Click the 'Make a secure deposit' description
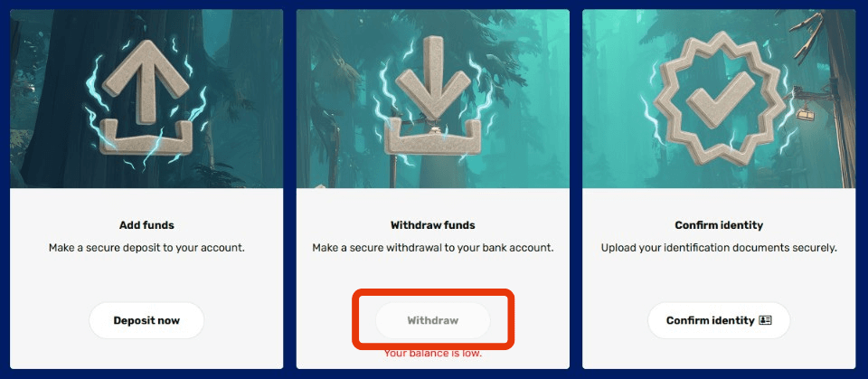The height and width of the screenshot is (379, 868). [x=146, y=248]
